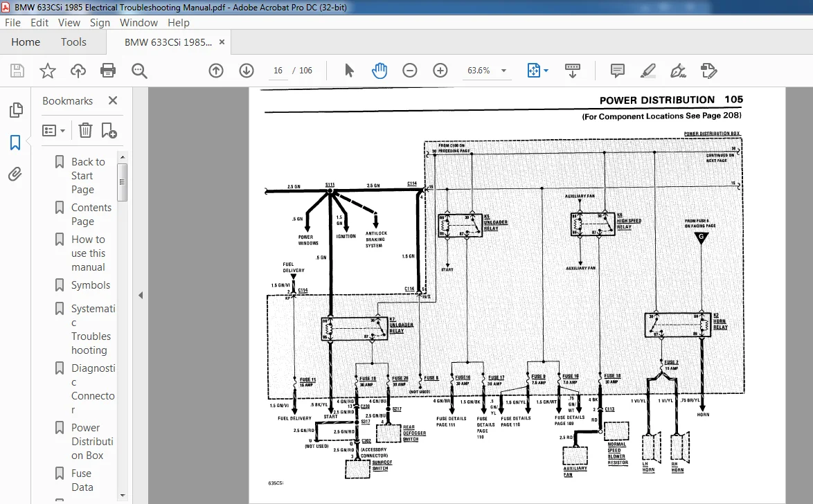Click the bookmarks scroll down arrow
Image resolution: width=813 pixels, height=504 pixels.
click(x=123, y=496)
